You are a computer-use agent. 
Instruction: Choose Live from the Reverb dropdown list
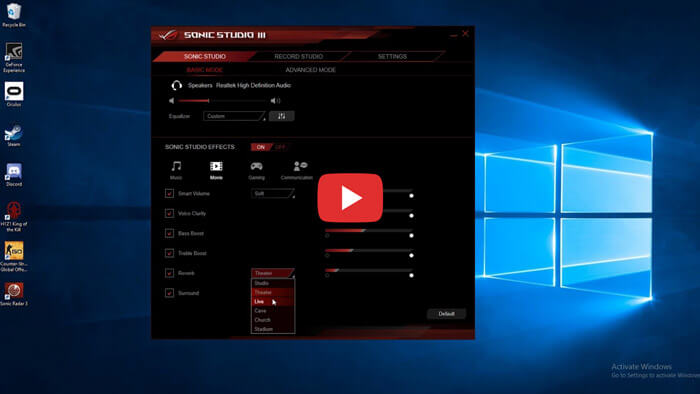(272, 302)
